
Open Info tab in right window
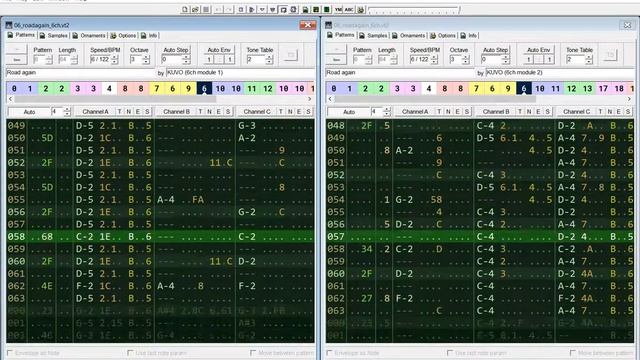click(x=469, y=36)
